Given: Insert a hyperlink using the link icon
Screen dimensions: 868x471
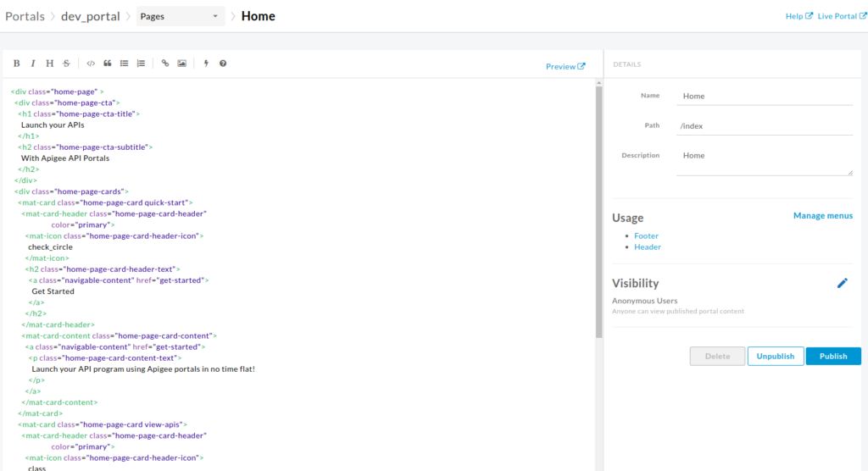Looking at the screenshot, I should point(165,64).
